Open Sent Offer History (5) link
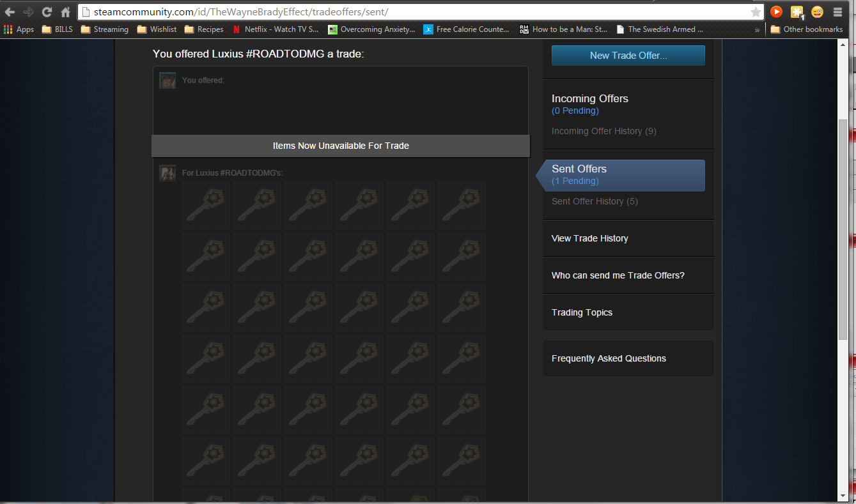The width and height of the screenshot is (856, 504). tap(595, 201)
